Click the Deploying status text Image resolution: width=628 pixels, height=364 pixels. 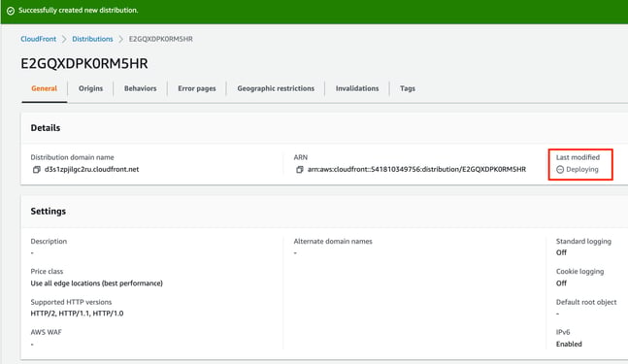(582, 170)
